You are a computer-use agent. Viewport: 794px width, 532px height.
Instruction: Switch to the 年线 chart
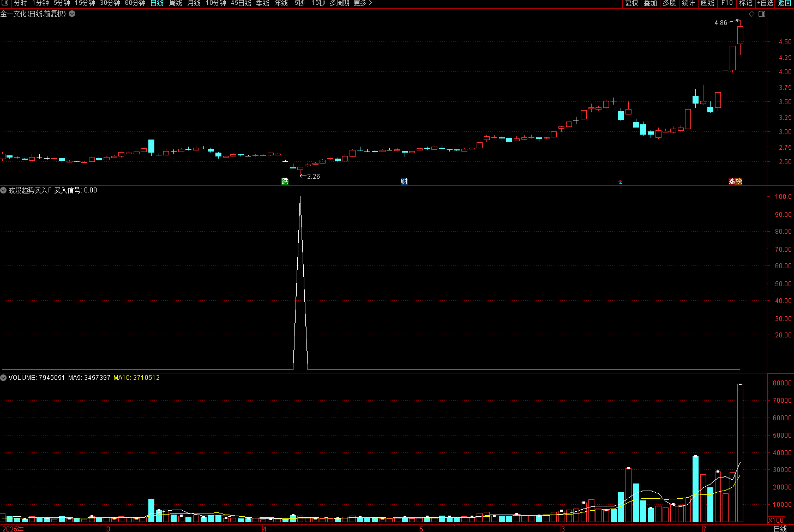pos(281,3)
